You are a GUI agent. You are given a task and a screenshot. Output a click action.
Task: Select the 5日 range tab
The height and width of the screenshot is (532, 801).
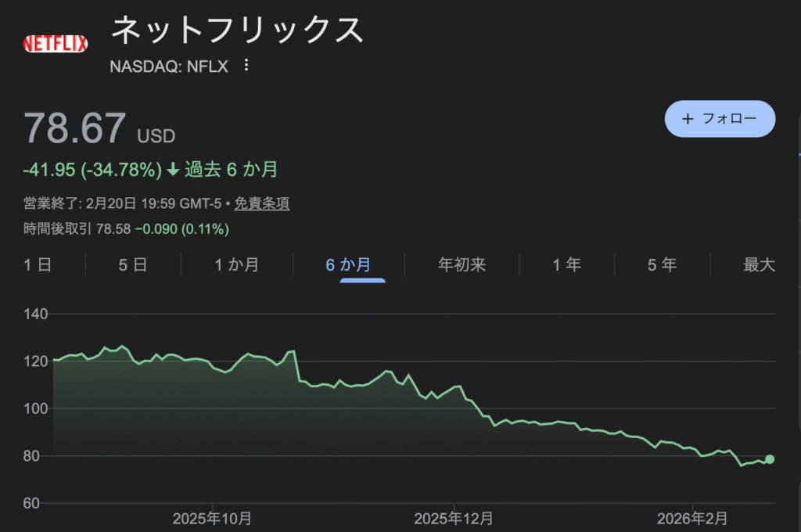pyautogui.click(x=133, y=264)
